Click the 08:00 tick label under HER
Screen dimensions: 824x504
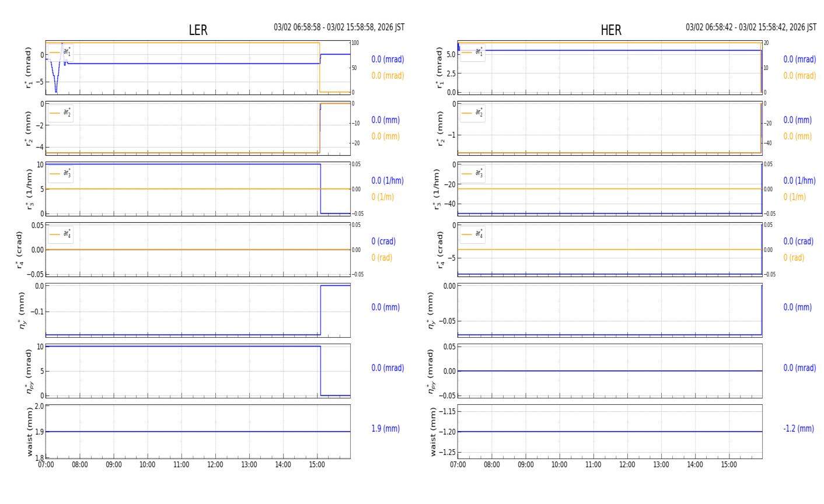(492, 465)
